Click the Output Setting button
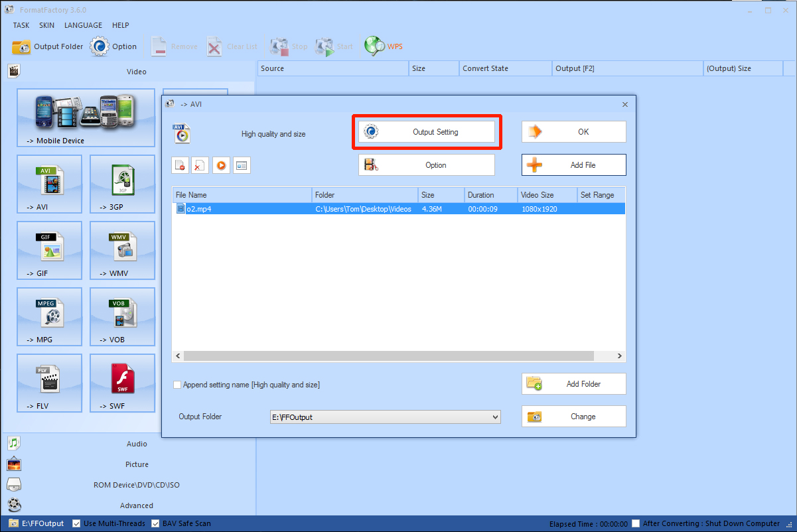 [427, 132]
